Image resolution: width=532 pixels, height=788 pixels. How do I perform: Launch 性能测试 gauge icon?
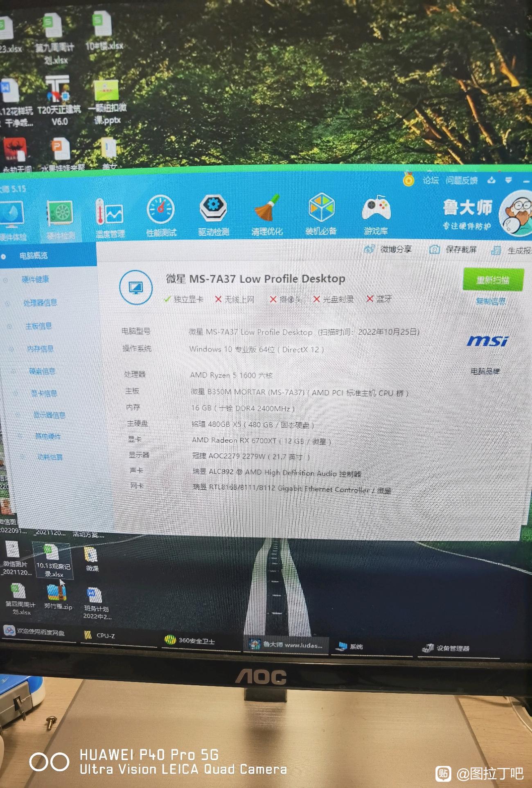(x=161, y=216)
